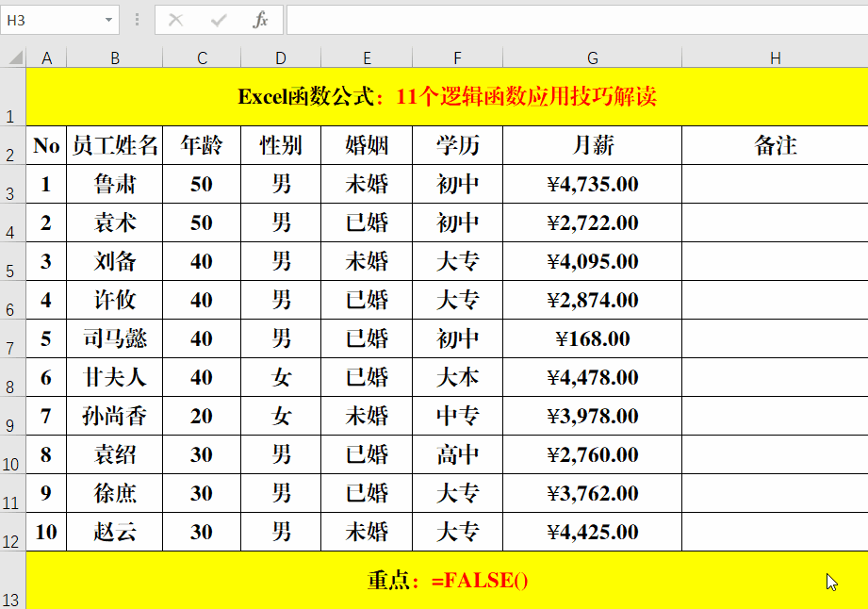868x609 pixels.
Task: Click the title cell '11个逻辑函数应用技巧解读'
Action: point(448,97)
